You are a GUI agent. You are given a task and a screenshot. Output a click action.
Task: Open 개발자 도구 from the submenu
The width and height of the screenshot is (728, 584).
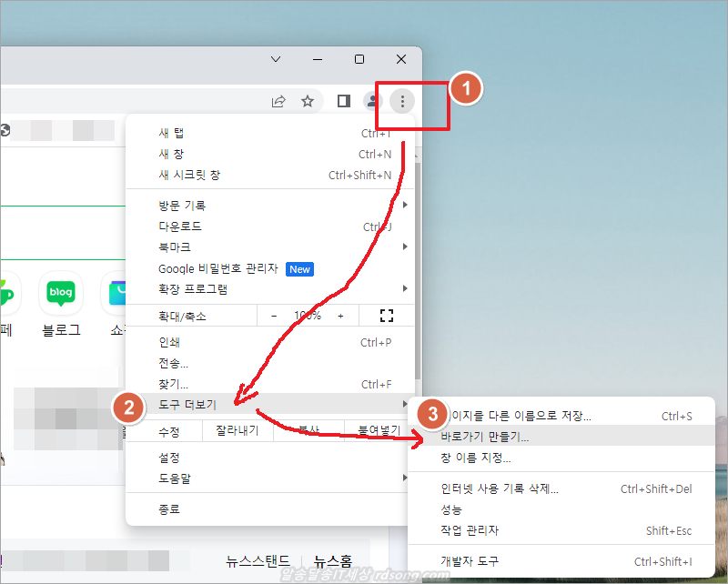click(470, 561)
